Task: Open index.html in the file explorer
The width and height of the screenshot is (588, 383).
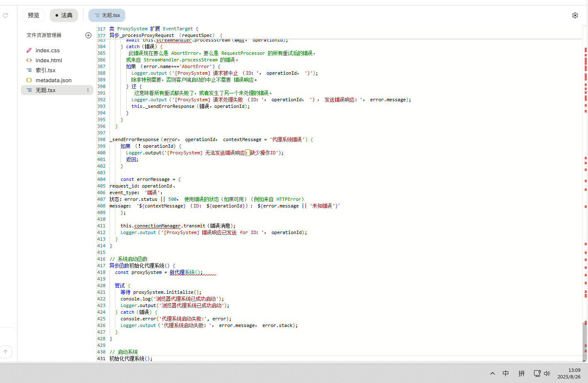Action: [49, 60]
